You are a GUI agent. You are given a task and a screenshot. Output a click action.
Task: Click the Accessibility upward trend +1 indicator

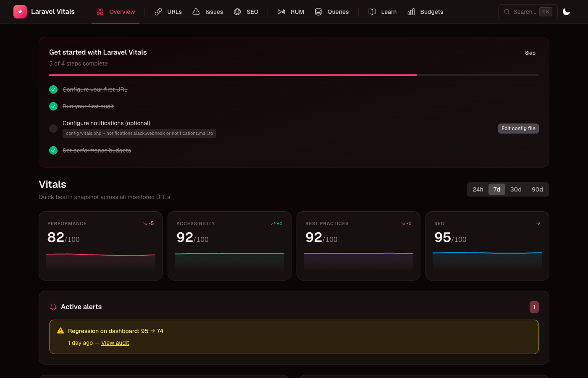tap(277, 223)
